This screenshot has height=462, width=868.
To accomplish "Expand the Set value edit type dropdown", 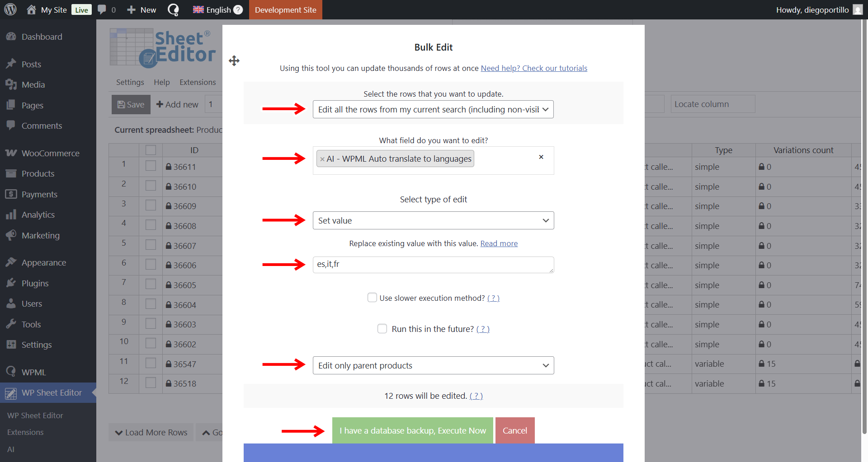I will (x=433, y=220).
